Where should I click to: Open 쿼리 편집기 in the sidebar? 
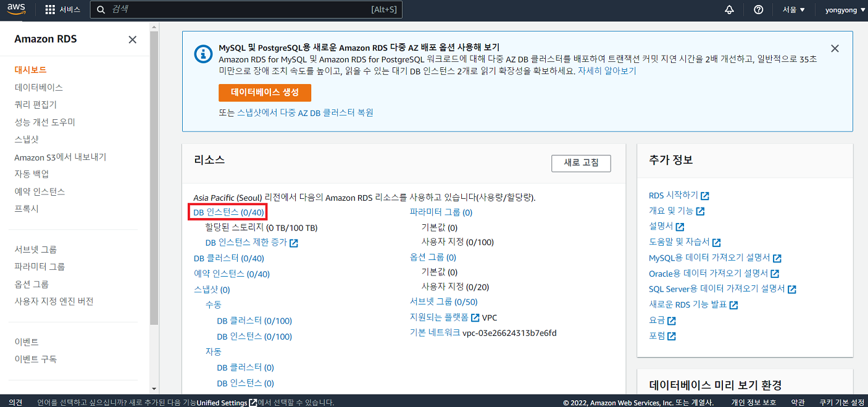(x=35, y=104)
